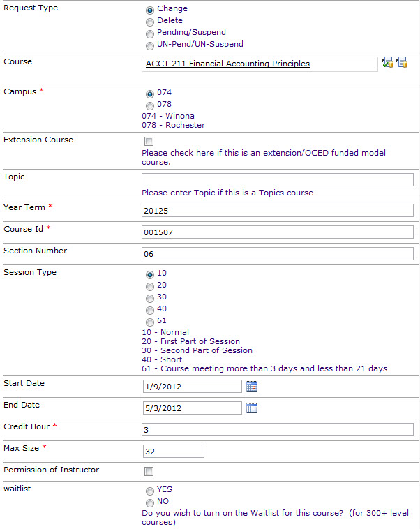The height and width of the screenshot is (529, 420).
Task: Open the End Date calendar picker
Action: coord(252,408)
